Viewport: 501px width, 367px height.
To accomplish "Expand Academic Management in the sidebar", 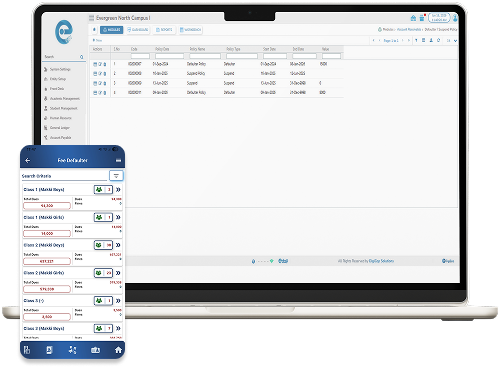I will point(62,99).
